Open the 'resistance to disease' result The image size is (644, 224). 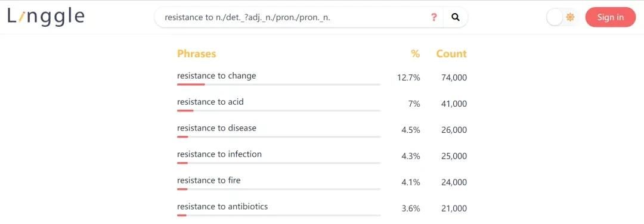coord(216,128)
